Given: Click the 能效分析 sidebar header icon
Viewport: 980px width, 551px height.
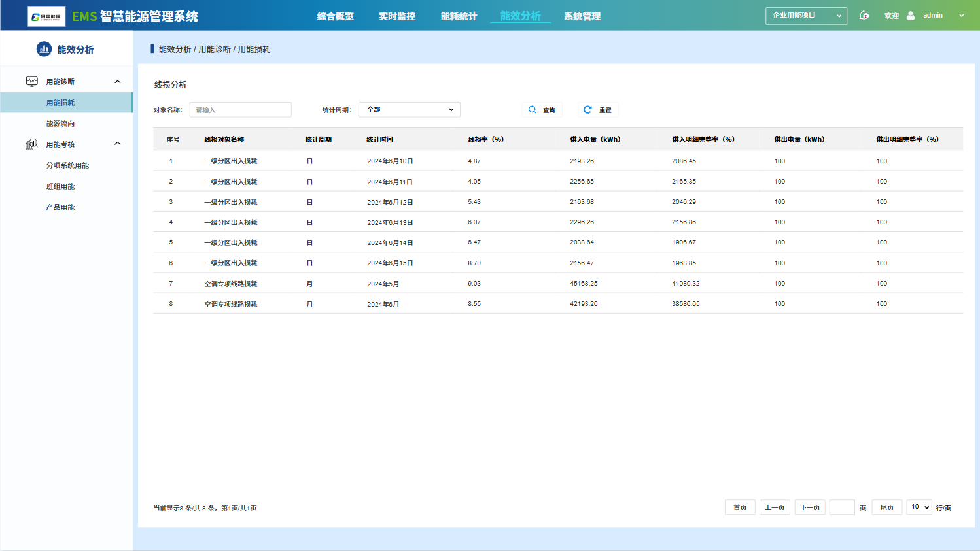Looking at the screenshot, I should coord(44,49).
